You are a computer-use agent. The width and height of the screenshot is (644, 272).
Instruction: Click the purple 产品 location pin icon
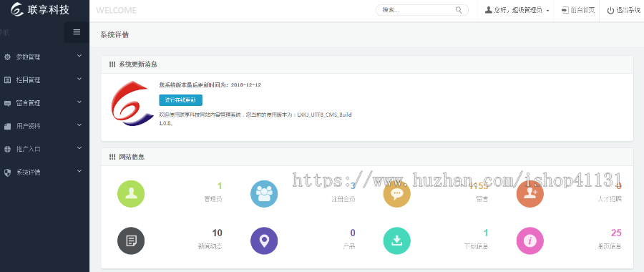(264, 241)
